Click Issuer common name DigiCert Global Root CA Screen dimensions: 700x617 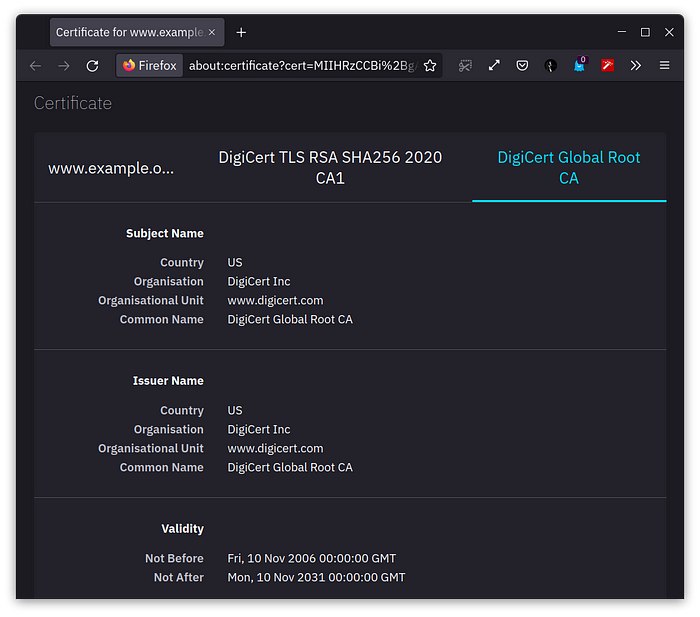pos(290,467)
